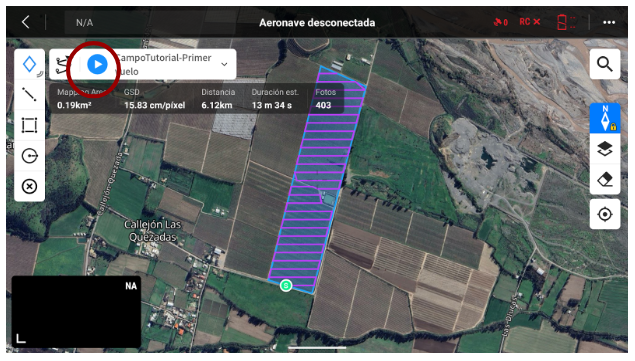Click the Fotos 403 value

[x=323, y=105]
